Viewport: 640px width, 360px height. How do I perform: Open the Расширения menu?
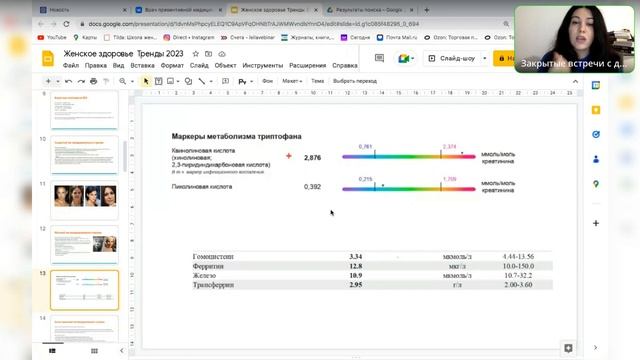(307, 65)
